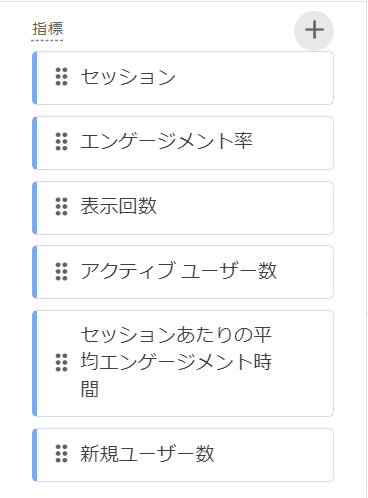Click the blue left edge of セッション chip
The height and width of the screenshot is (498, 368).
point(34,78)
